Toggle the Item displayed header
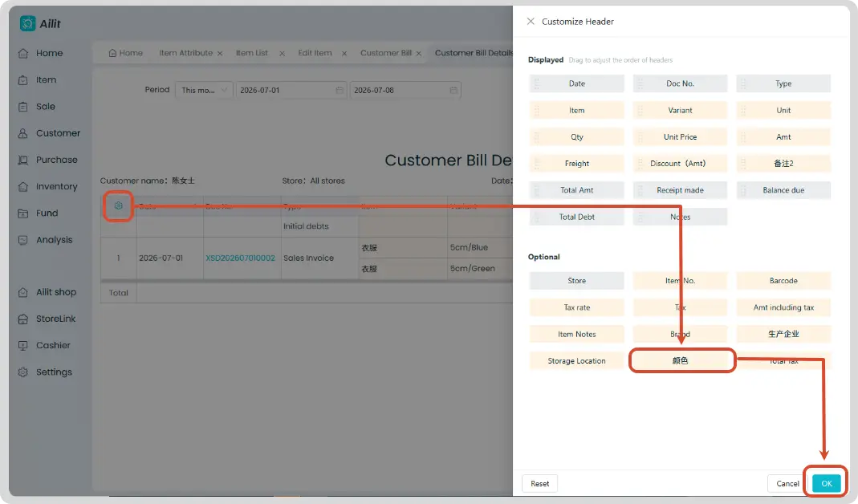This screenshot has width=858, height=504. coord(577,111)
